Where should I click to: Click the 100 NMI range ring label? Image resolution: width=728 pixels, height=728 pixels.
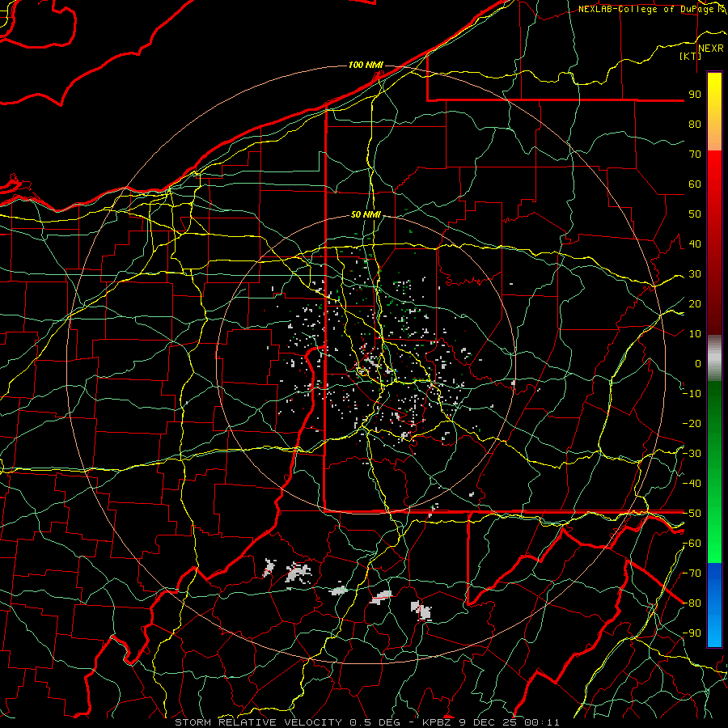(366, 65)
